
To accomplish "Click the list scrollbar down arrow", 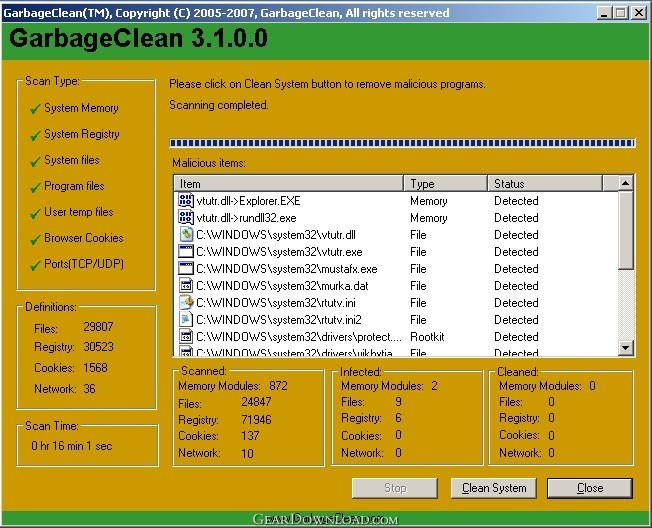I will 625,348.
